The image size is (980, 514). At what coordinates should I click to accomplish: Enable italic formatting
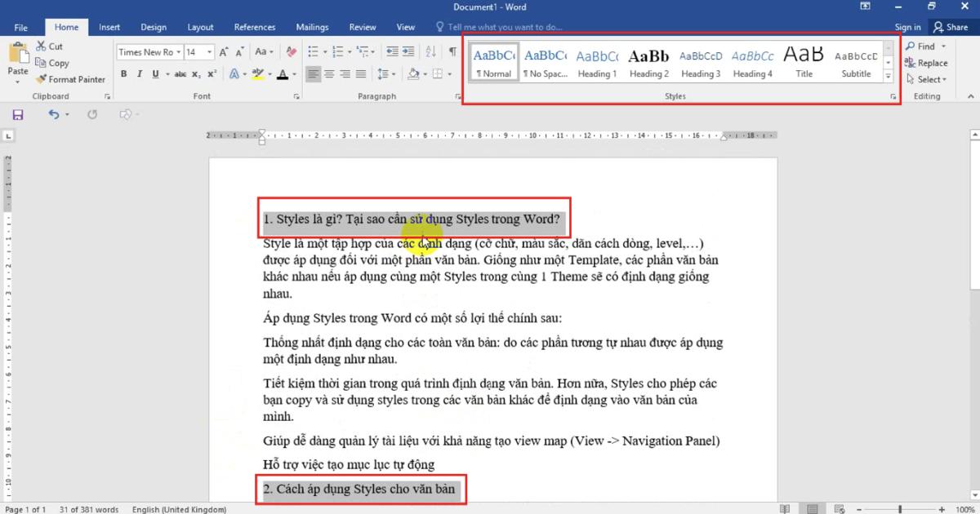tap(139, 73)
